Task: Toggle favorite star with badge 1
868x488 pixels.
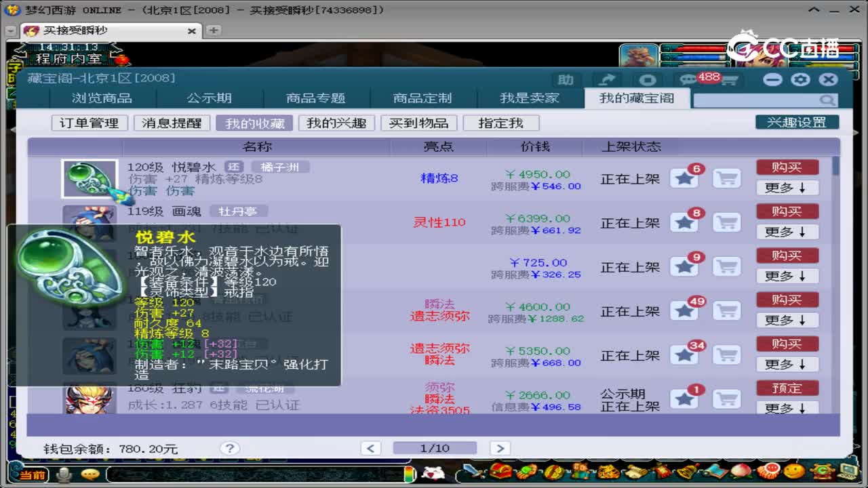Action: 685,399
